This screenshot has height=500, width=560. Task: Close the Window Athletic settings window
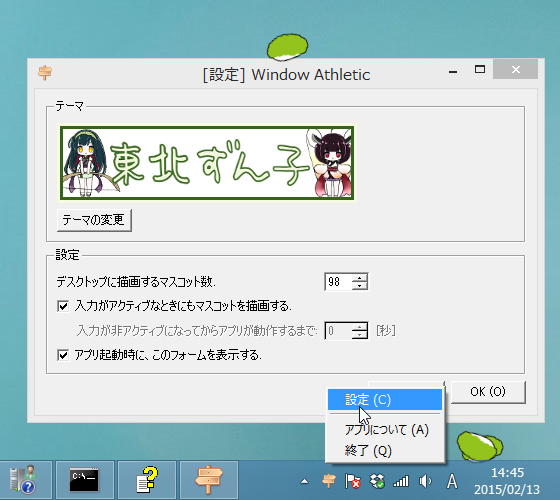pos(515,69)
